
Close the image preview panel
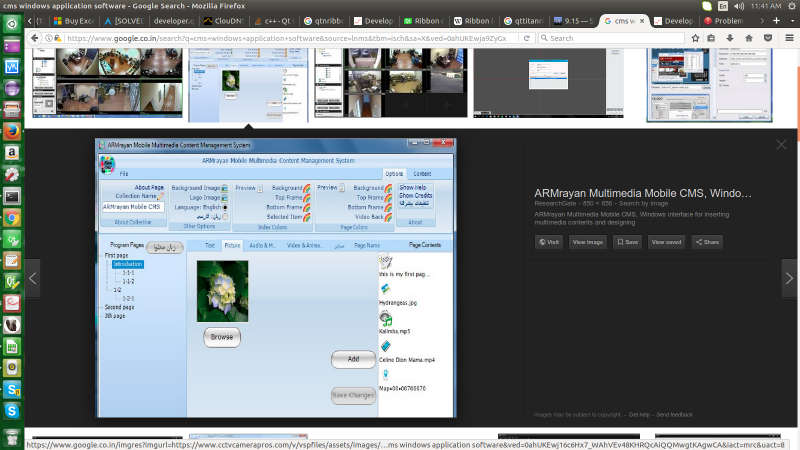coord(781,145)
